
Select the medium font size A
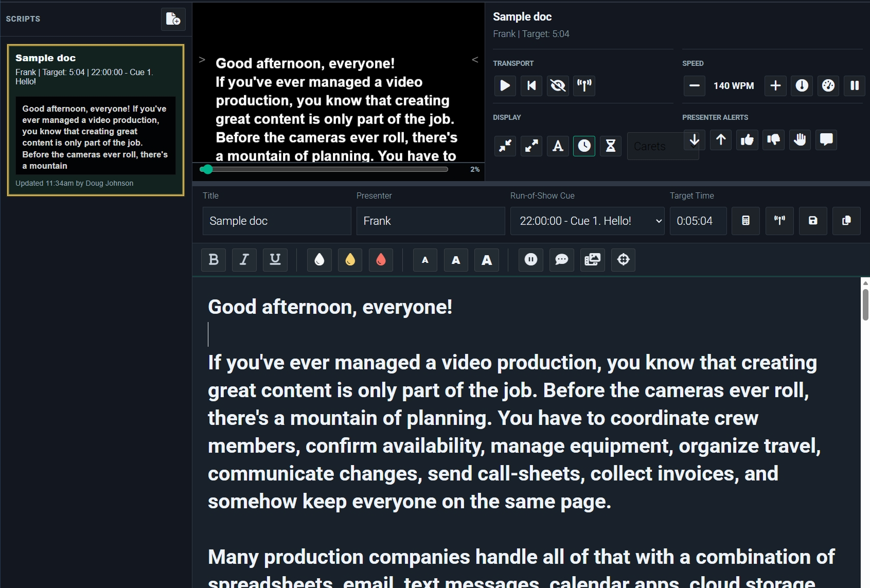(456, 260)
